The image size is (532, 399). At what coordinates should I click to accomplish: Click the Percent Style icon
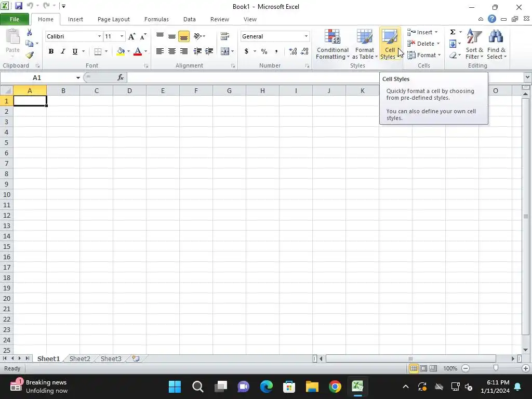click(x=264, y=51)
